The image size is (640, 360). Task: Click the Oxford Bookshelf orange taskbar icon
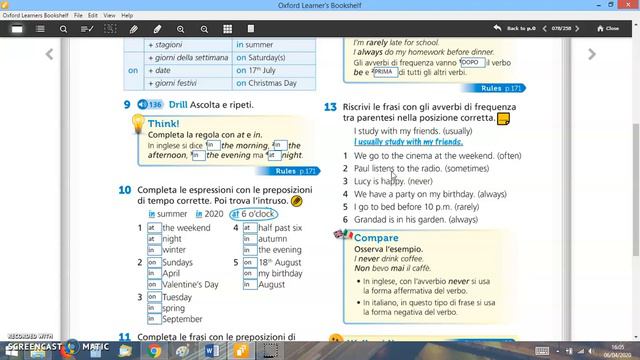tap(241, 351)
